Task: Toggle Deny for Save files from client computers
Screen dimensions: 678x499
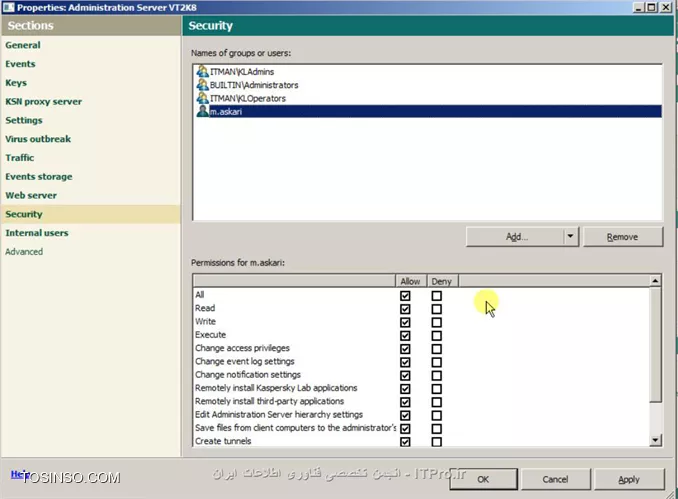Action: [x=437, y=429]
